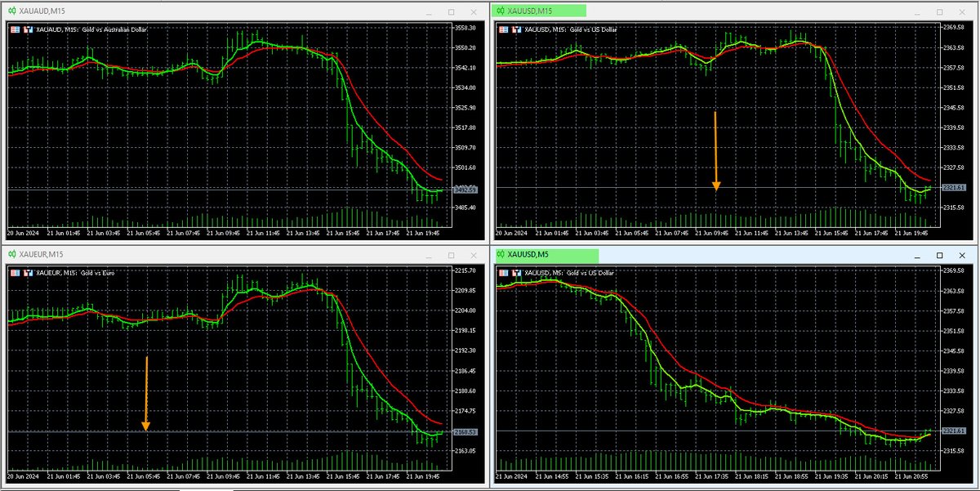Click the one-click trading icon on XAUUSD M5 chart

coord(502,272)
